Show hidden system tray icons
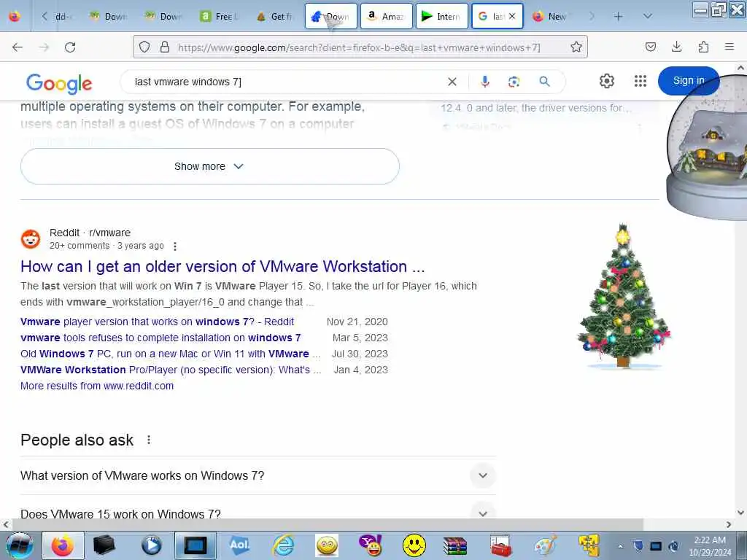The image size is (747, 560). pyautogui.click(x=620, y=546)
